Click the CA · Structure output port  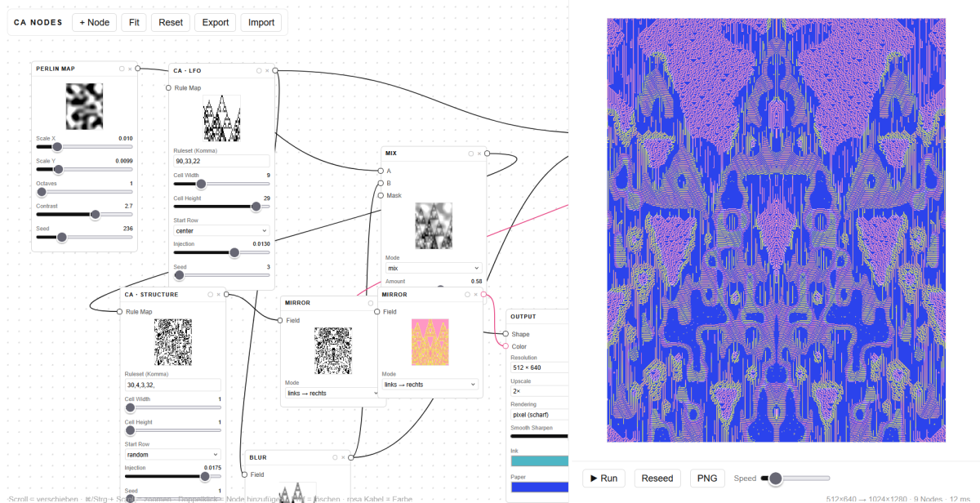(x=226, y=294)
